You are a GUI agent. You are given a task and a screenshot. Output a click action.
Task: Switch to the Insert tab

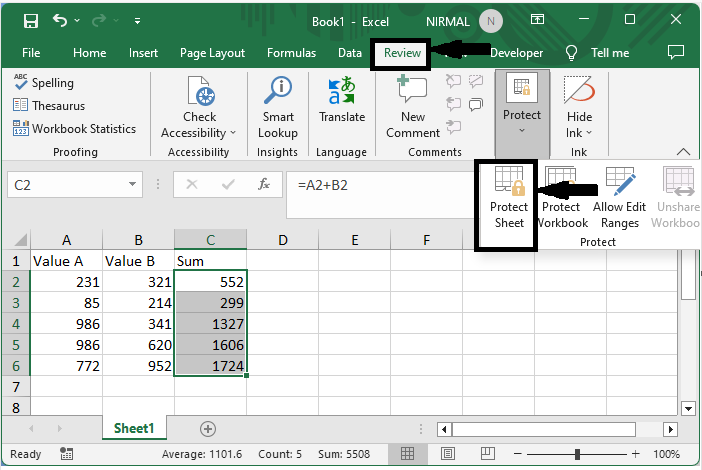tap(143, 53)
